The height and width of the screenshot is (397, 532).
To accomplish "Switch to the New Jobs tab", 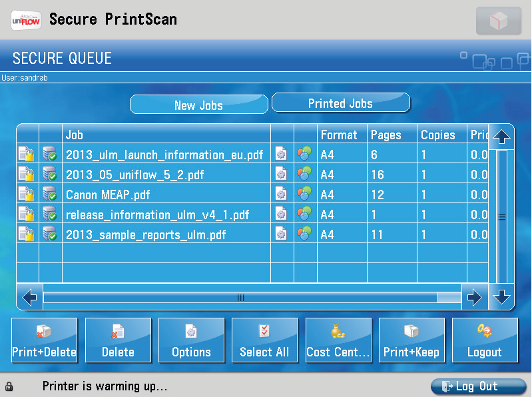I will pyautogui.click(x=199, y=105).
